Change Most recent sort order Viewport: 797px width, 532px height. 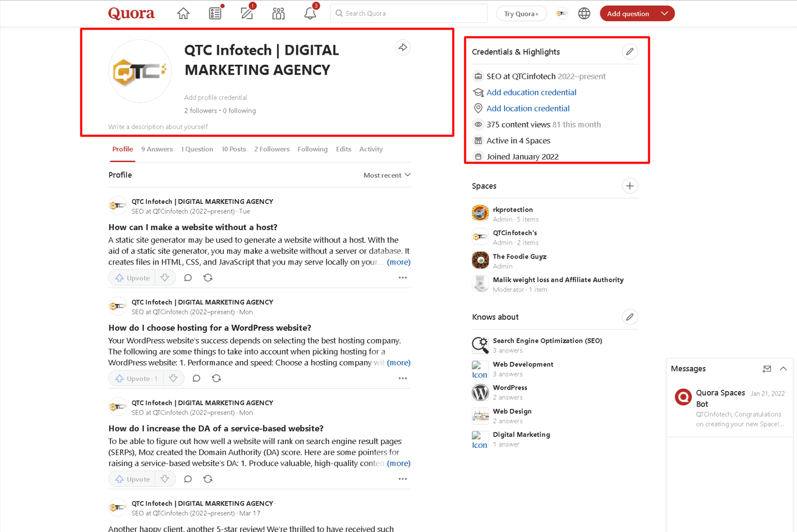click(x=387, y=175)
